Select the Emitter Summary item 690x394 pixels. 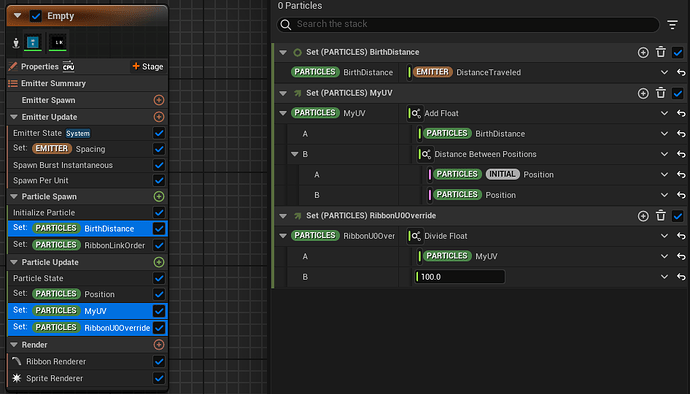tap(53, 83)
